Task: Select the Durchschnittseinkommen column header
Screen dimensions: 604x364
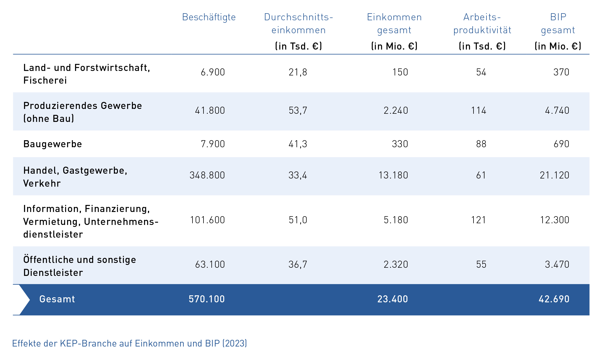Action: (298, 24)
